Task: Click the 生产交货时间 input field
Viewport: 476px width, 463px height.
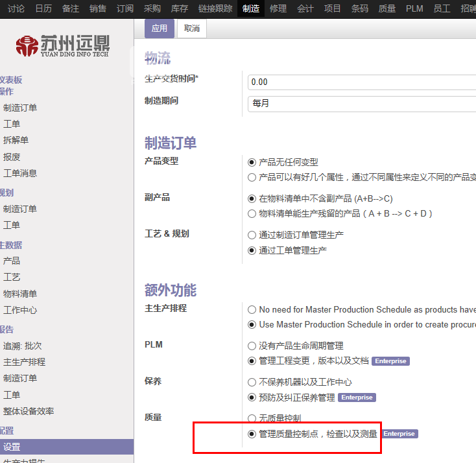Action: [362, 82]
